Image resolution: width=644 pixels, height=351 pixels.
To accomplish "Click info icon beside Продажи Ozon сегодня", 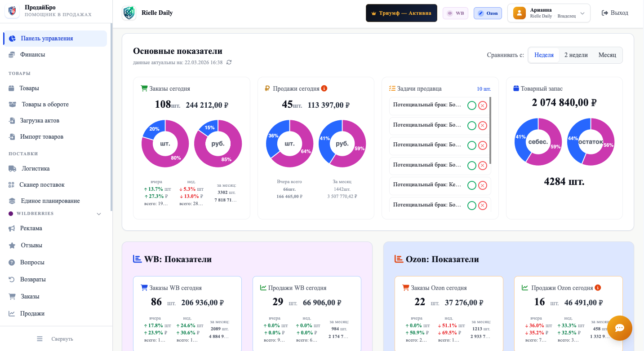I will [598, 288].
